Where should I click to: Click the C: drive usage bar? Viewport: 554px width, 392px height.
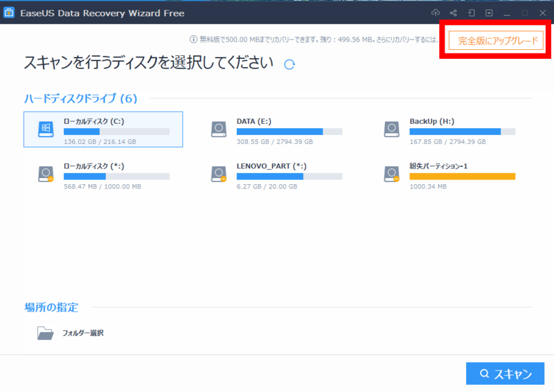pyautogui.click(x=116, y=132)
